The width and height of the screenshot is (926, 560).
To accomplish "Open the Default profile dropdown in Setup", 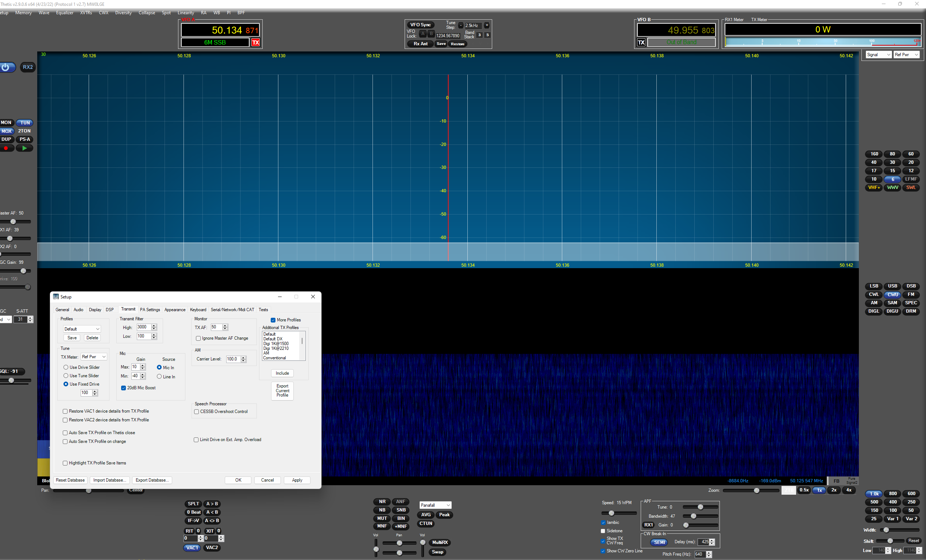I will (x=82, y=329).
